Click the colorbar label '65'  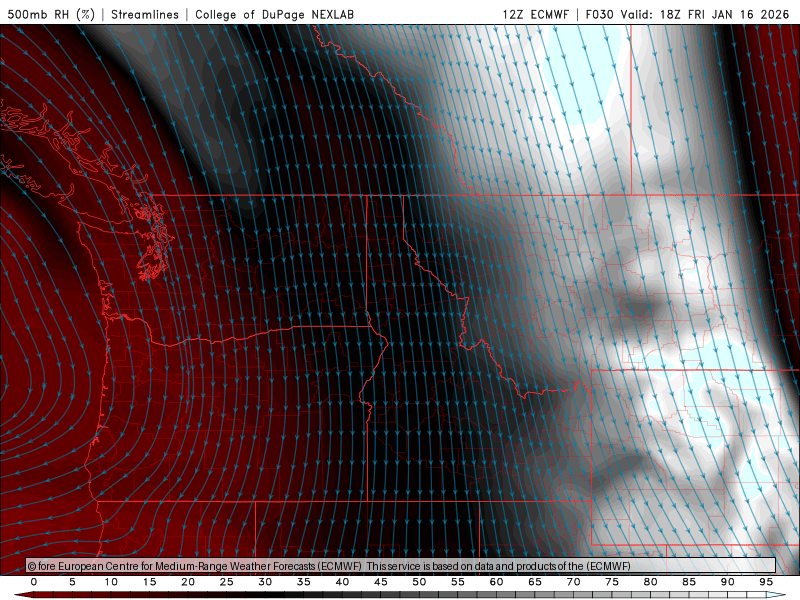(535, 582)
